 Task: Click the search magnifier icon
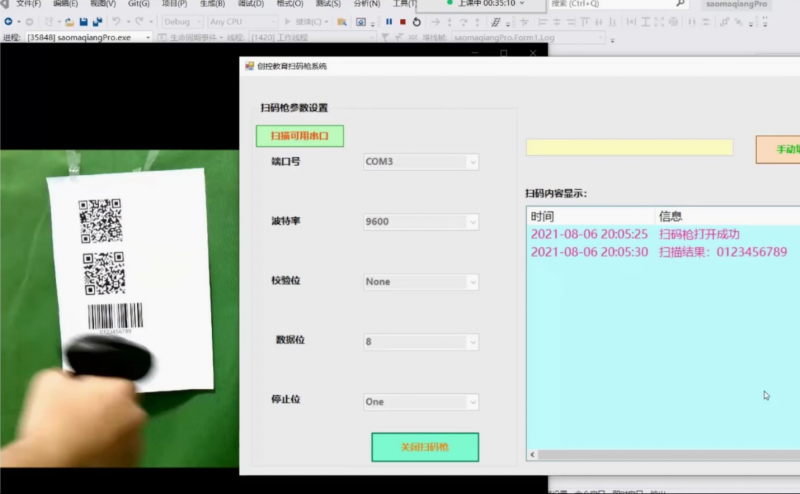[x=680, y=4]
